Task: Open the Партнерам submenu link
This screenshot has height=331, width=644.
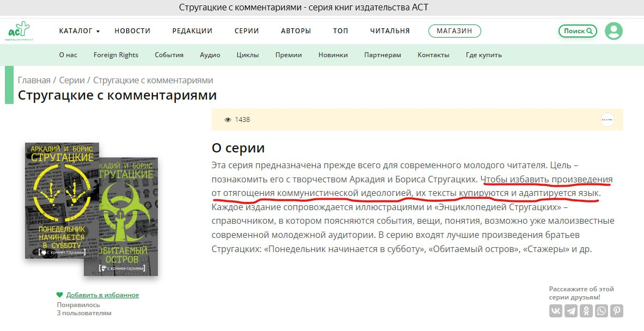Action: point(382,55)
